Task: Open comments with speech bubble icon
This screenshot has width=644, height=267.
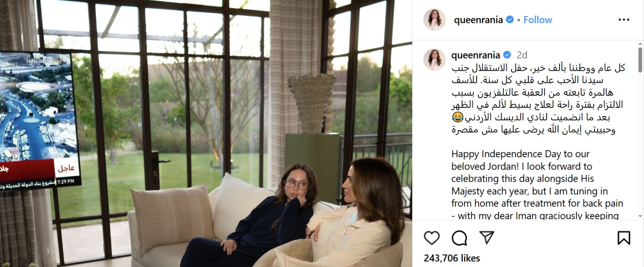Action: point(459,238)
